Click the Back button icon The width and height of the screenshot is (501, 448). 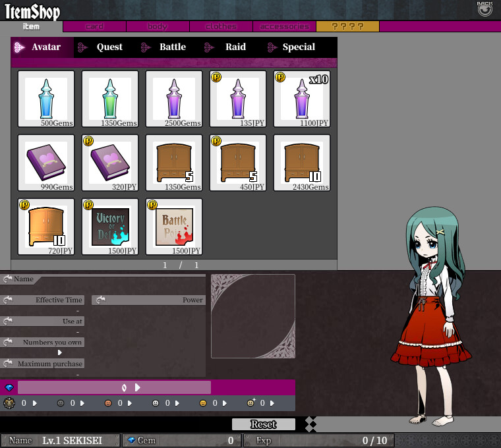[x=485, y=9]
